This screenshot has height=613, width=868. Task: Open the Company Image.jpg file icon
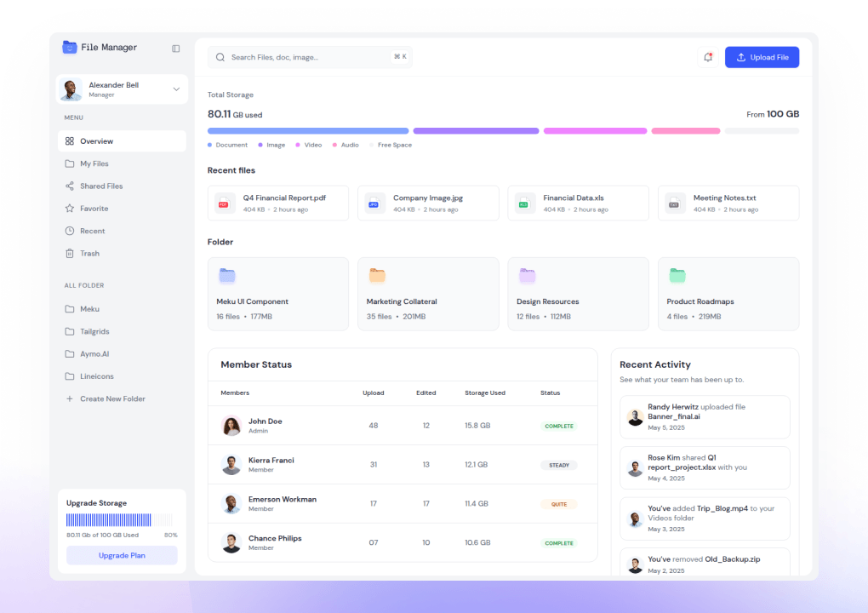tap(374, 203)
